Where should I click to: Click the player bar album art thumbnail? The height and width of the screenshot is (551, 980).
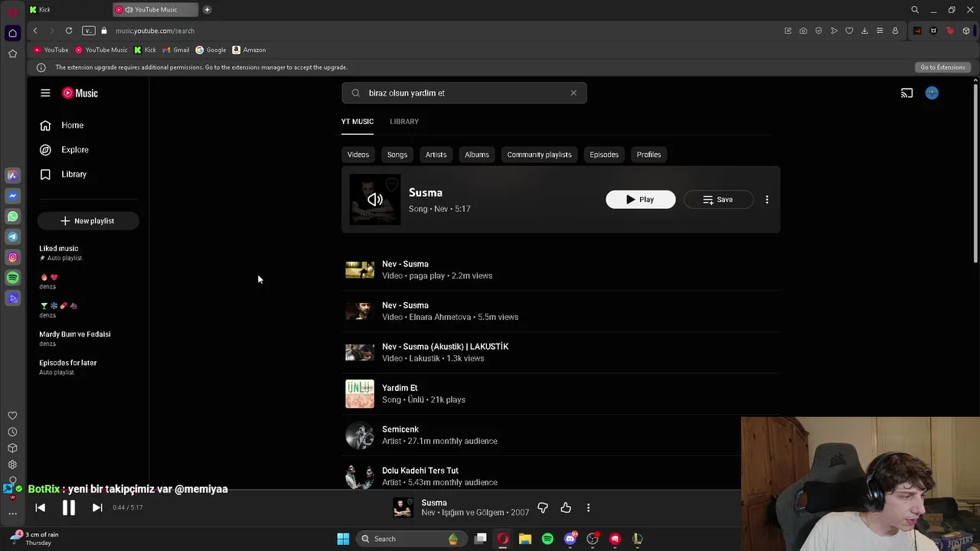click(403, 507)
